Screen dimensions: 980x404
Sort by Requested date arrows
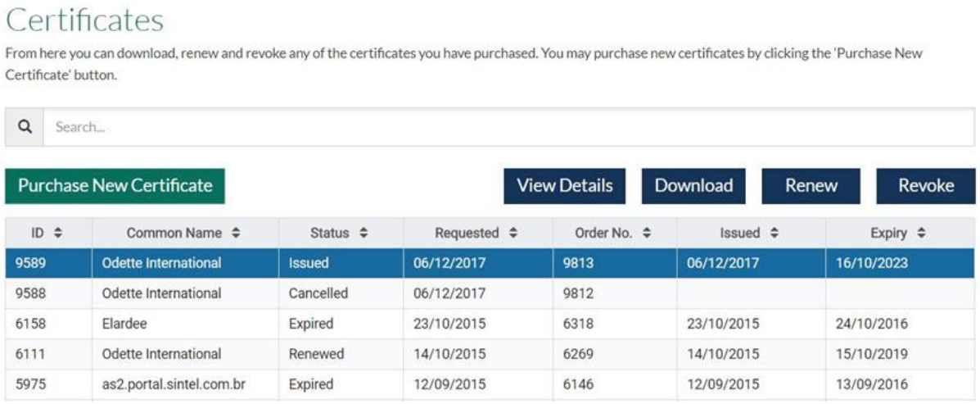pos(513,234)
